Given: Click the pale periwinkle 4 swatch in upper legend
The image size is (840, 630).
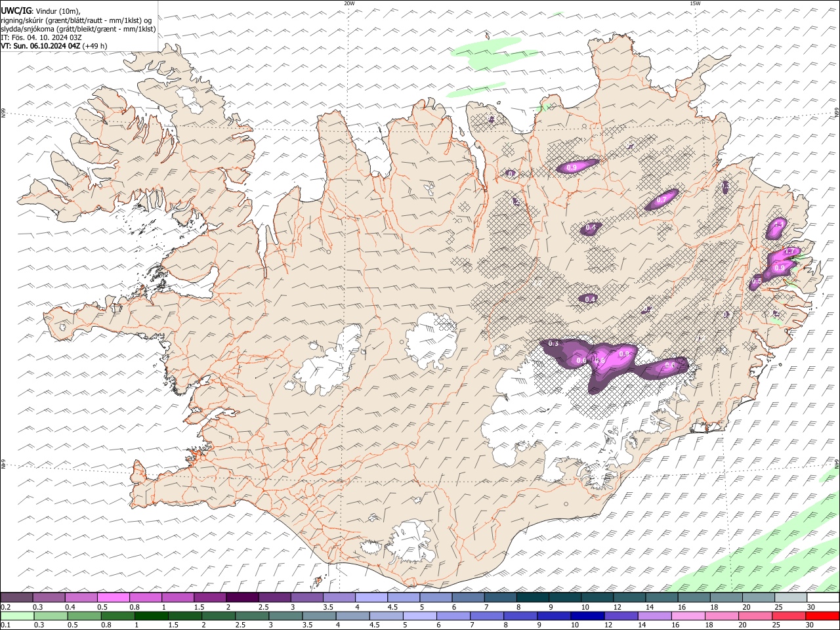Looking at the screenshot, I should (x=371, y=597).
